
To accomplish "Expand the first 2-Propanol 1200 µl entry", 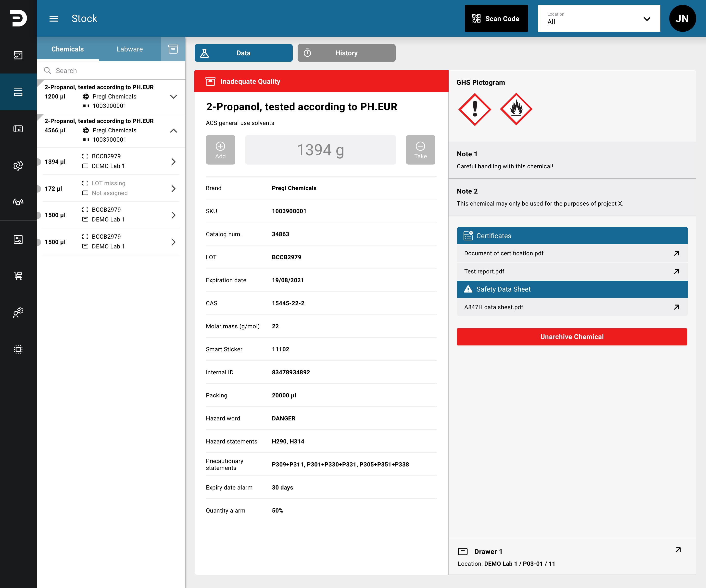I will pyautogui.click(x=174, y=97).
